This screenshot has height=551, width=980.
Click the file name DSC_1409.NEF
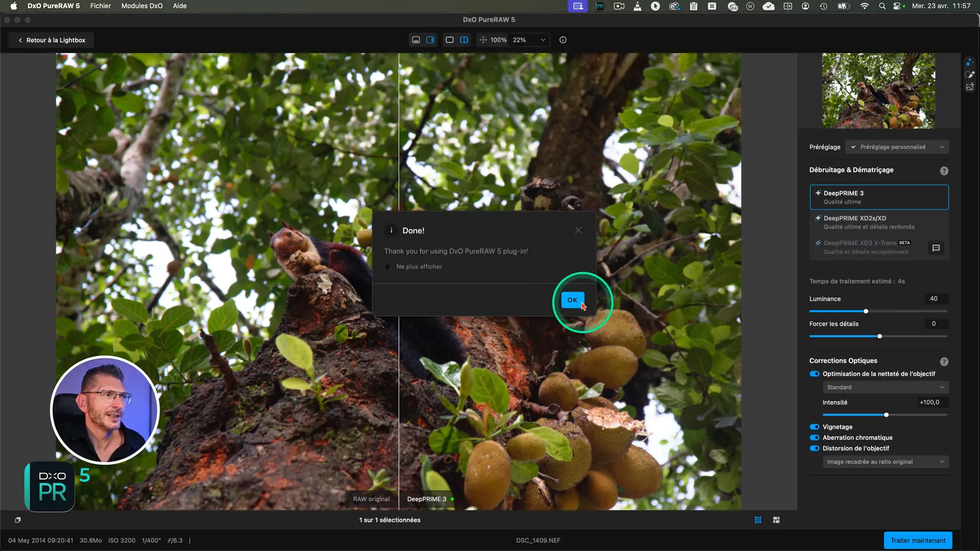tap(538, 540)
